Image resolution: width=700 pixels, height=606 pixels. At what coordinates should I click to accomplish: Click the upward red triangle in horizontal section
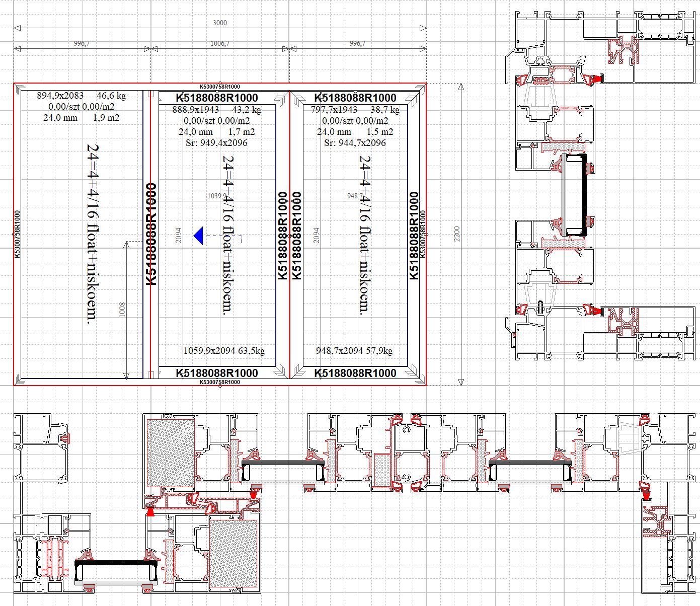coord(150,511)
